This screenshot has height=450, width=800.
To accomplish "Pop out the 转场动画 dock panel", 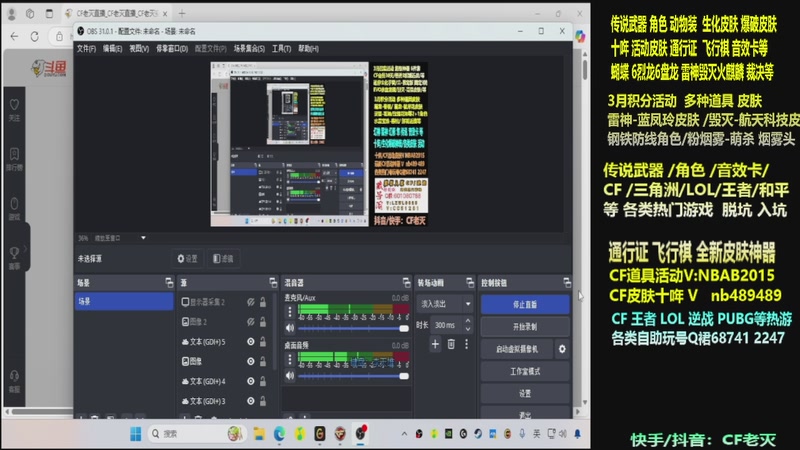I will (470, 282).
